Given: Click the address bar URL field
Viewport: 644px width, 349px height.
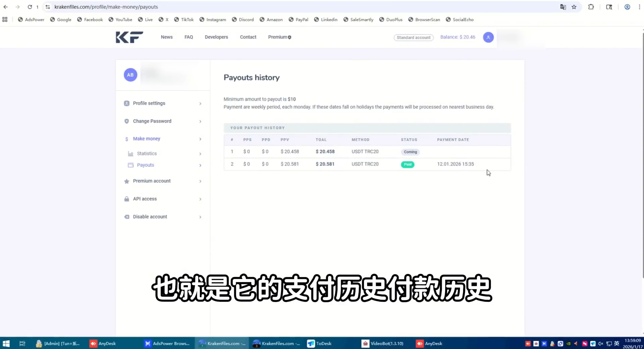Looking at the screenshot, I should [x=302, y=7].
